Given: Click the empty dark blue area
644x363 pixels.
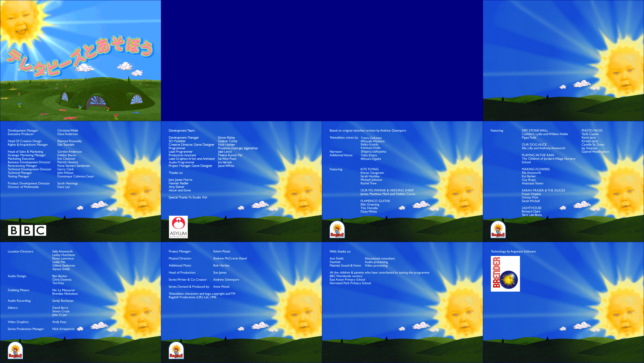Looking at the screenshot, I should pos(321,60).
